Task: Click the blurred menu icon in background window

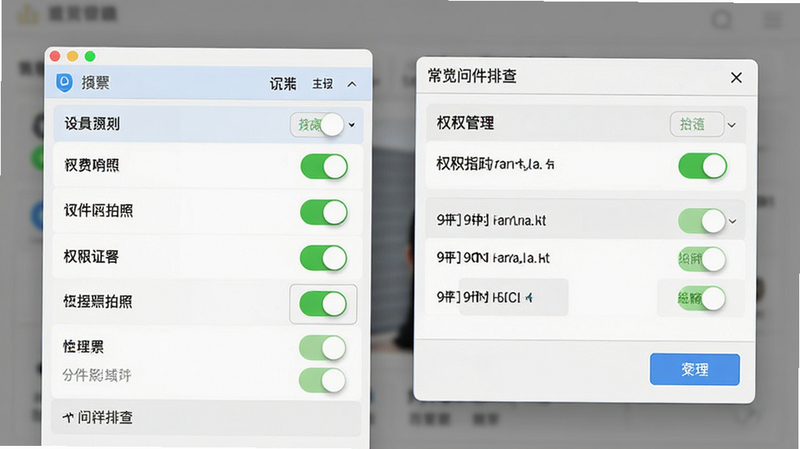Action: pos(772,20)
